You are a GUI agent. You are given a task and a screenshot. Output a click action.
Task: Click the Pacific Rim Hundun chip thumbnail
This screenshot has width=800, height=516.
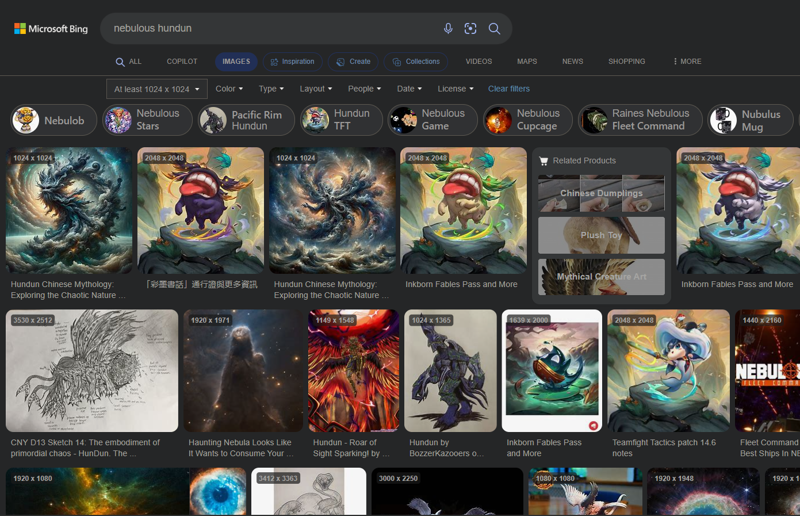[x=213, y=120]
